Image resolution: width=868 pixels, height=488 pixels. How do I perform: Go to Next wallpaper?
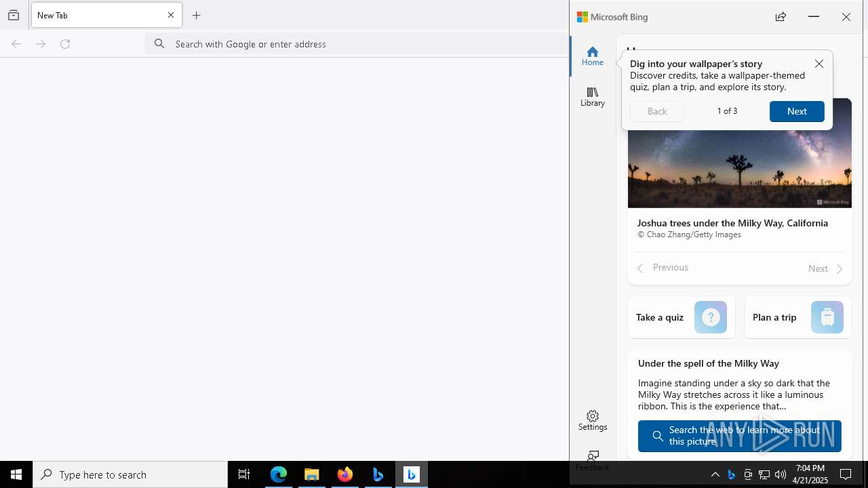[825, 268]
